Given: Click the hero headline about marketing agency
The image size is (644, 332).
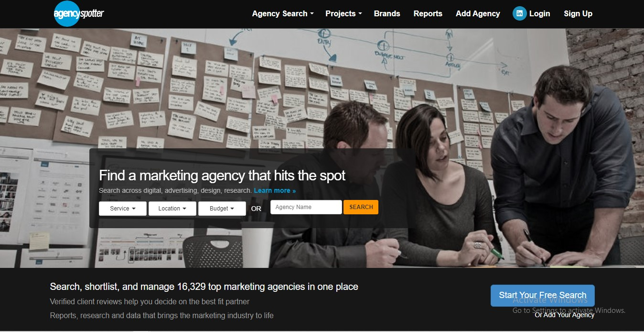Looking at the screenshot, I should [222, 176].
